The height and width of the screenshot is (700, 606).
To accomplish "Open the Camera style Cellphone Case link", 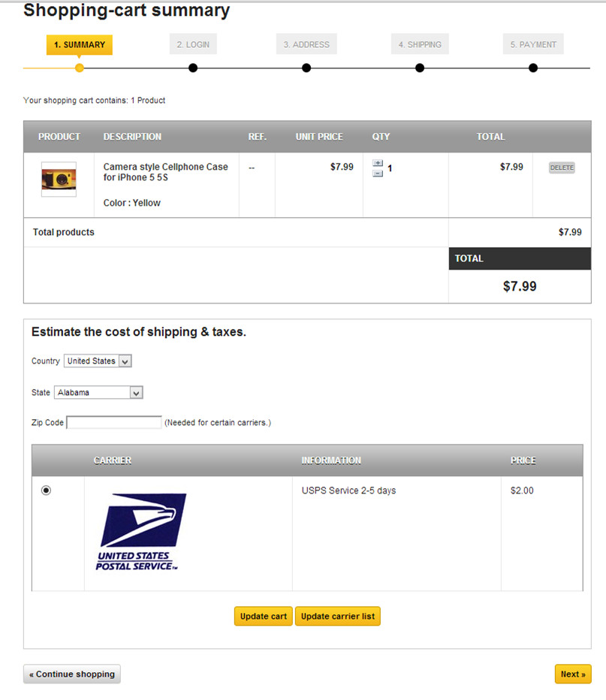I will (165, 172).
